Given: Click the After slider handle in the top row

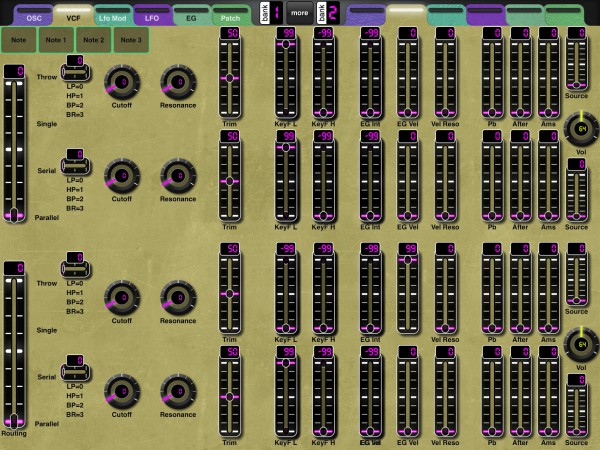Looking at the screenshot, I should pos(520,112).
